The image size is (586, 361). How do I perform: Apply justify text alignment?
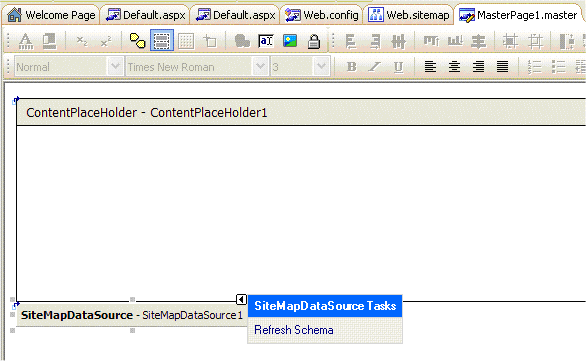[x=502, y=67]
